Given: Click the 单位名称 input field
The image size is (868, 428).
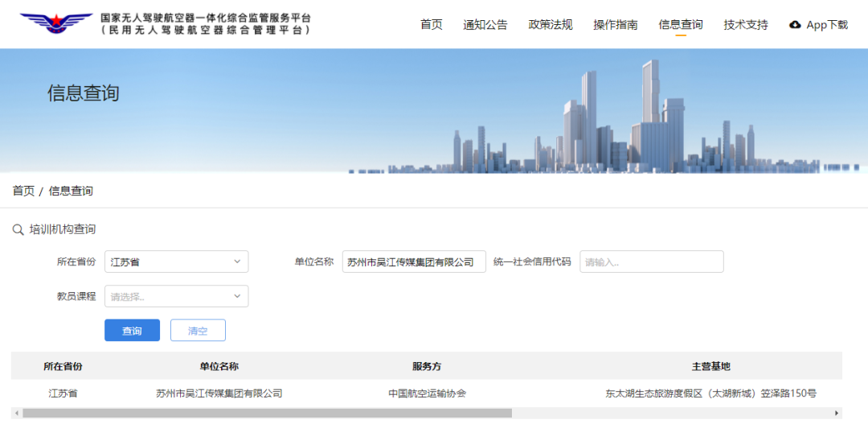Looking at the screenshot, I should [x=414, y=261].
